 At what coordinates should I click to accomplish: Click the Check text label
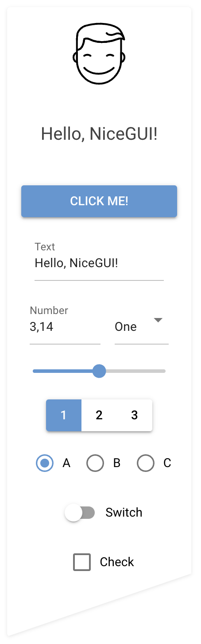click(x=117, y=562)
